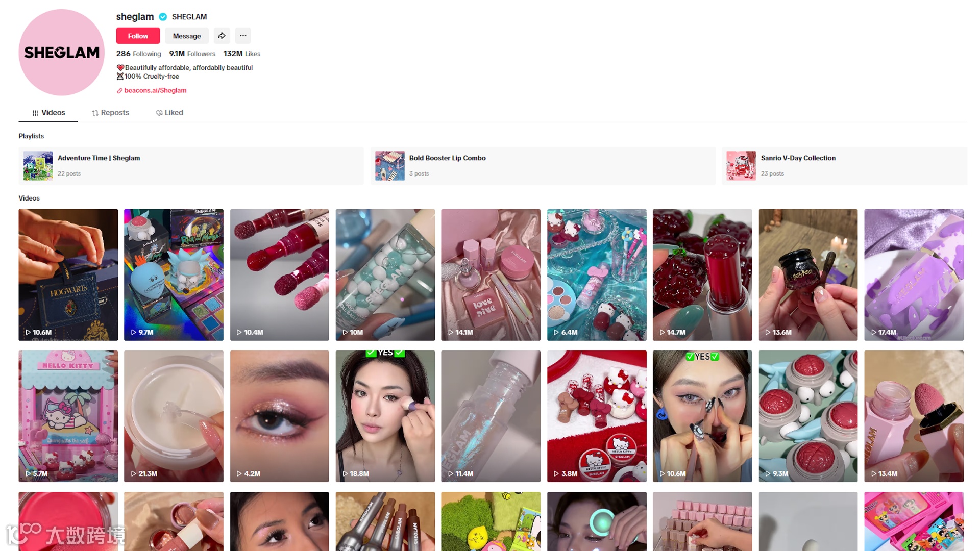Image resolution: width=980 pixels, height=551 pixels.
Task: Open the Adventure Time playlist thumbnail icon
Action: click(x=38, y=166)
